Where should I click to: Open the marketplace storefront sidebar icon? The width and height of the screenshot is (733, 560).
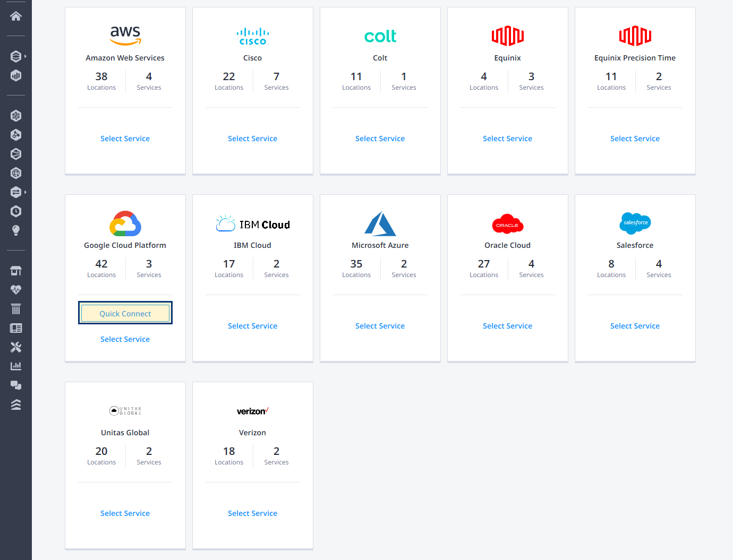pos(16,271)
